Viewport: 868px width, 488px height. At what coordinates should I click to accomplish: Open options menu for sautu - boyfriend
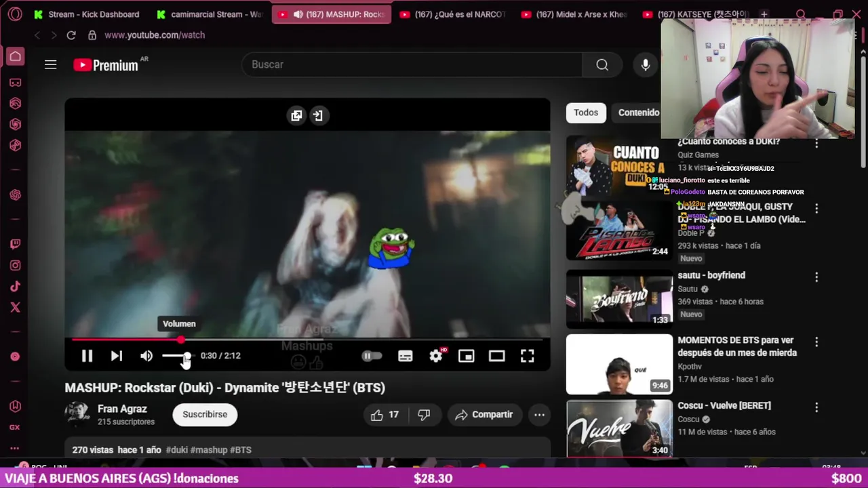(816, 277)
